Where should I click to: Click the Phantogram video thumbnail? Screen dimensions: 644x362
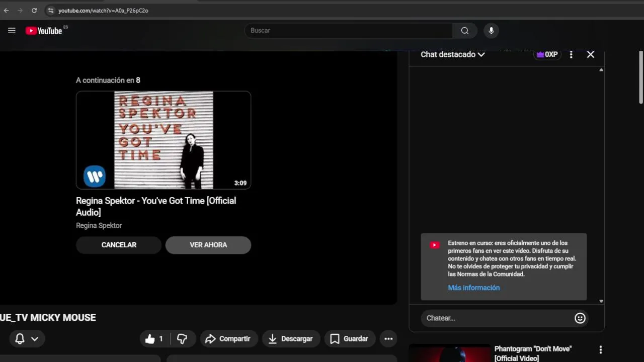coord(449,353)
